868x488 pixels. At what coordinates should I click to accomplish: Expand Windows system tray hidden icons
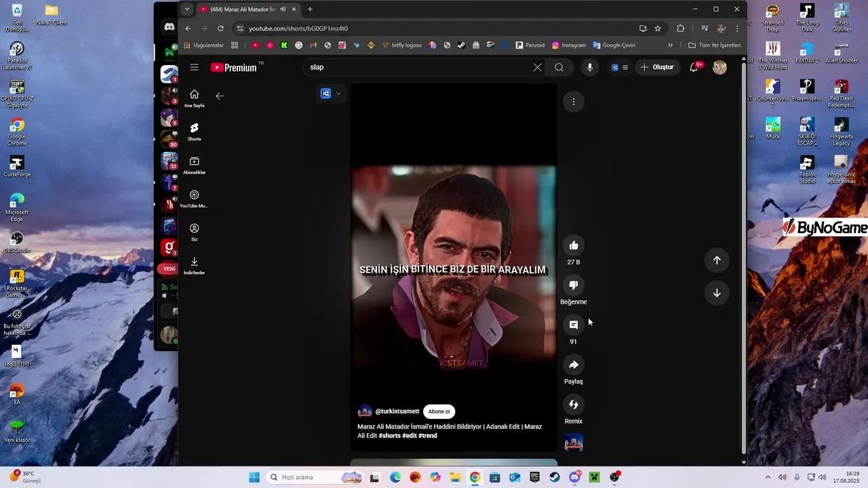tap(768, 477)
